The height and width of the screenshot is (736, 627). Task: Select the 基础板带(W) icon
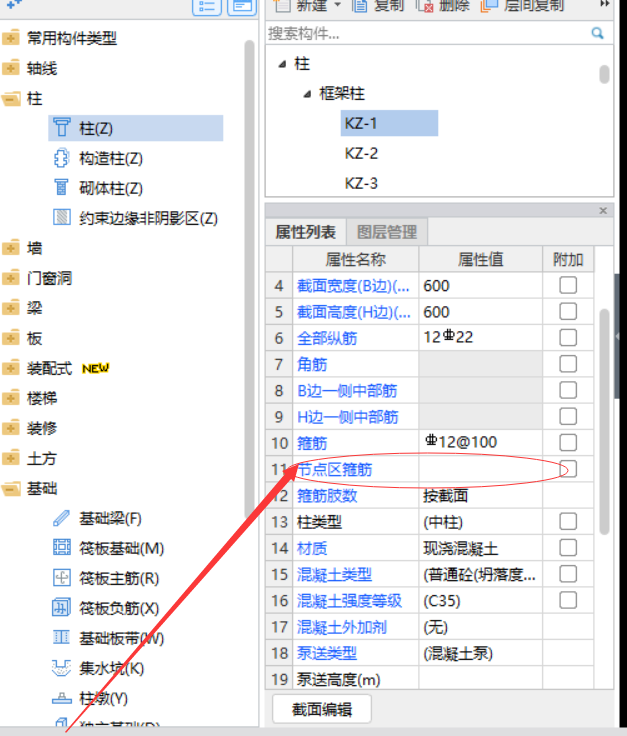pos(61,638)
